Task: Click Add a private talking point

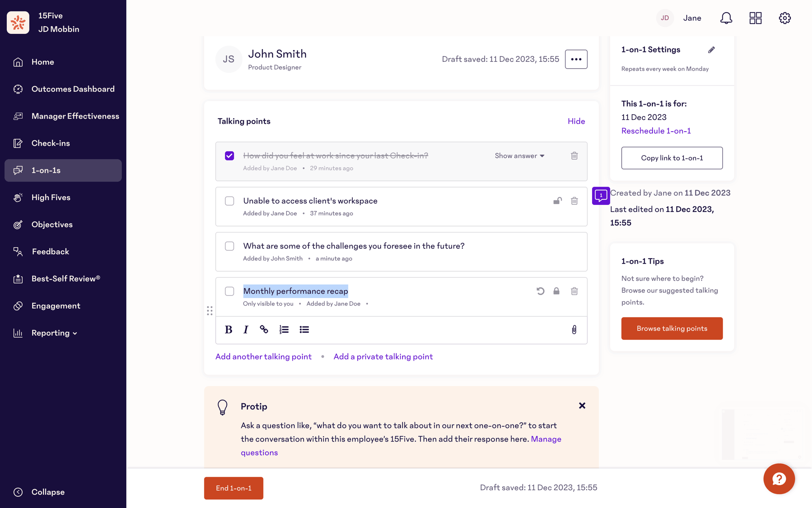Action: click(383, 356)
